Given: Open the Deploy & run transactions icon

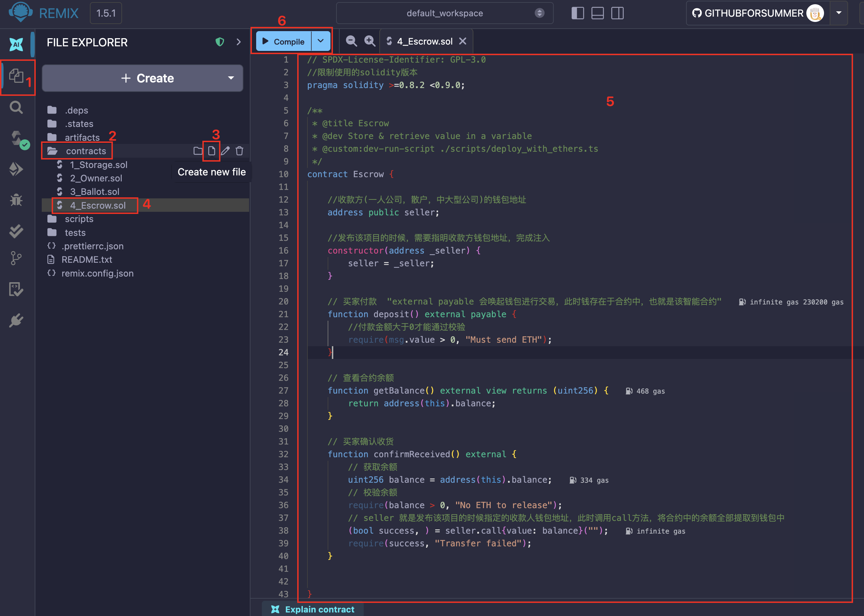Looking at the screenshot, I should pyautogui.click(x=16, y=169).
